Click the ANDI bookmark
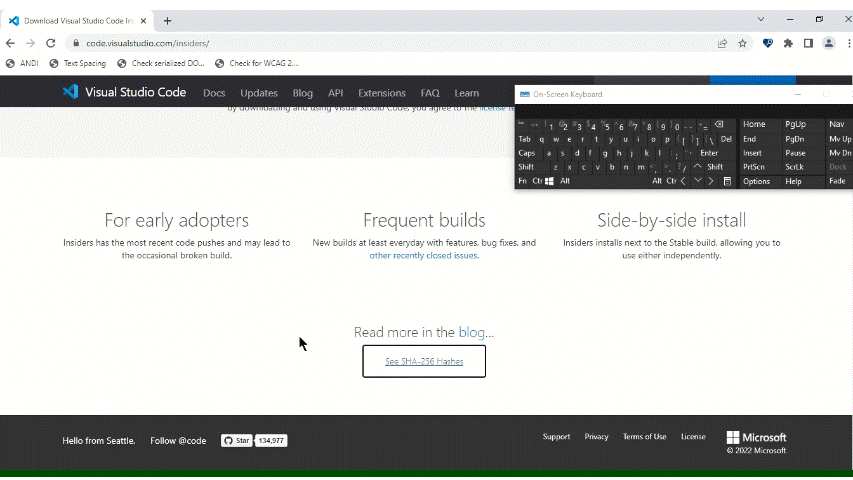This screenshot has height=480, width=853. (22, 63)
